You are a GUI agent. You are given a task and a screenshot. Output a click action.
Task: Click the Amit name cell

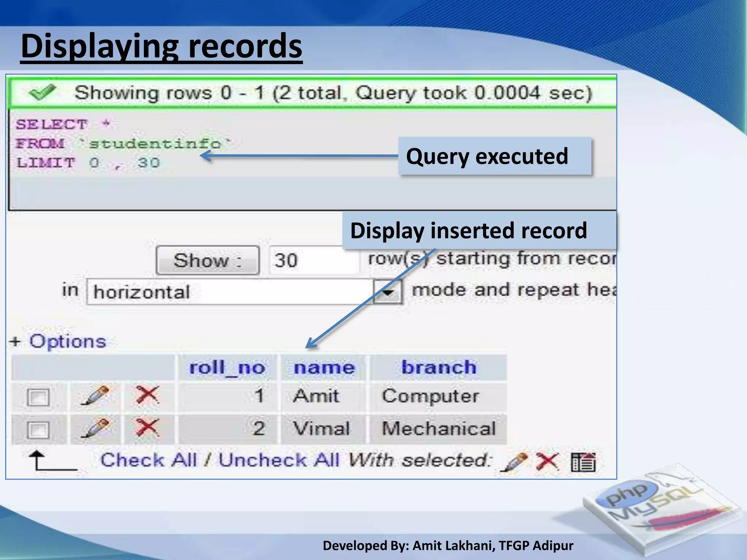click(324, 397)
